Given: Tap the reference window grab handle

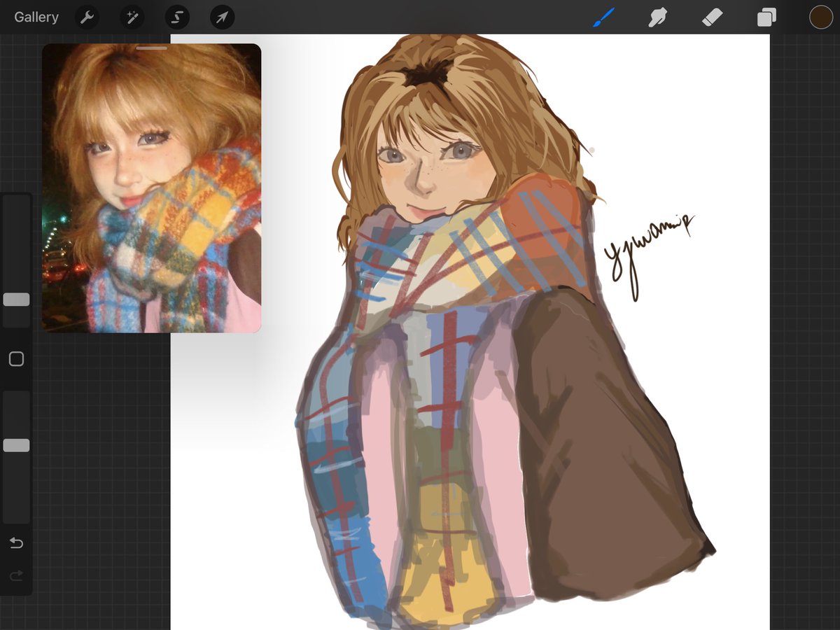Looking at the screenshot, I should [151, 48].
